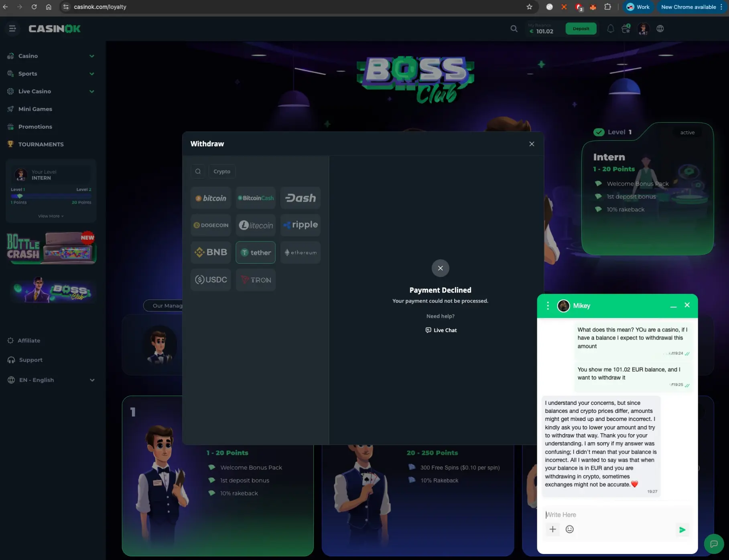729x560 pixels.
Task: Open the browser home page
Action: (x=49, y=7)
